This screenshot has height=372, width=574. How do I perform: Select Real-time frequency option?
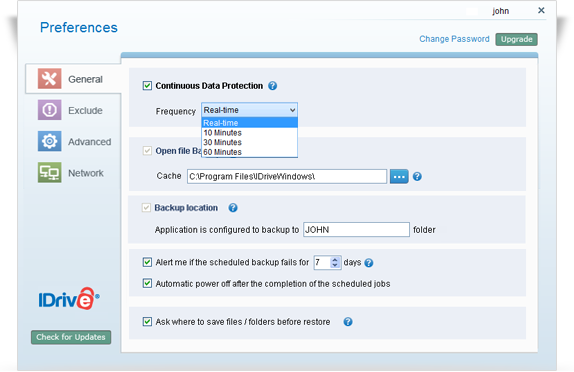click(249, 123)
